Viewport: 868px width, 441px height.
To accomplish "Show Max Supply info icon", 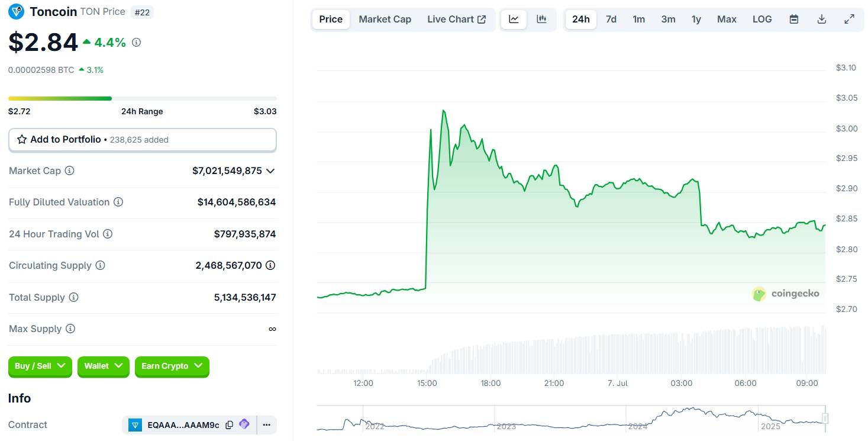I will (x=70, y=329).
